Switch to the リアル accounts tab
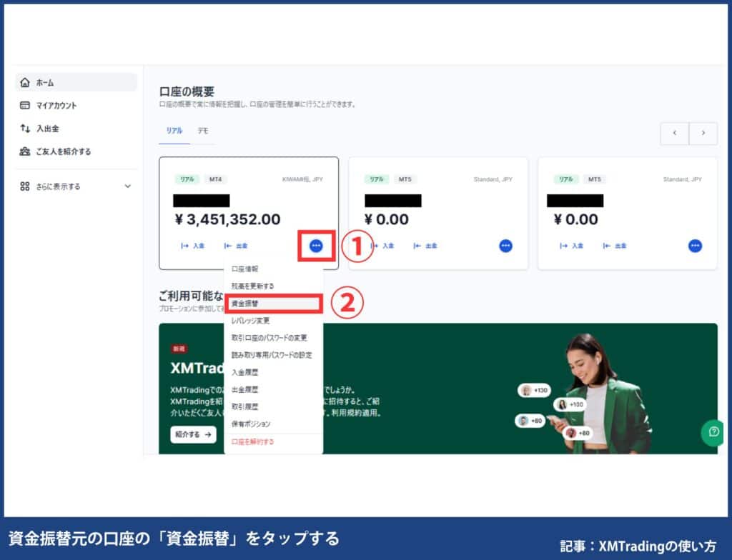Image resolution: width=732 pixels, height=560 pixels. (x=174, y=131)
